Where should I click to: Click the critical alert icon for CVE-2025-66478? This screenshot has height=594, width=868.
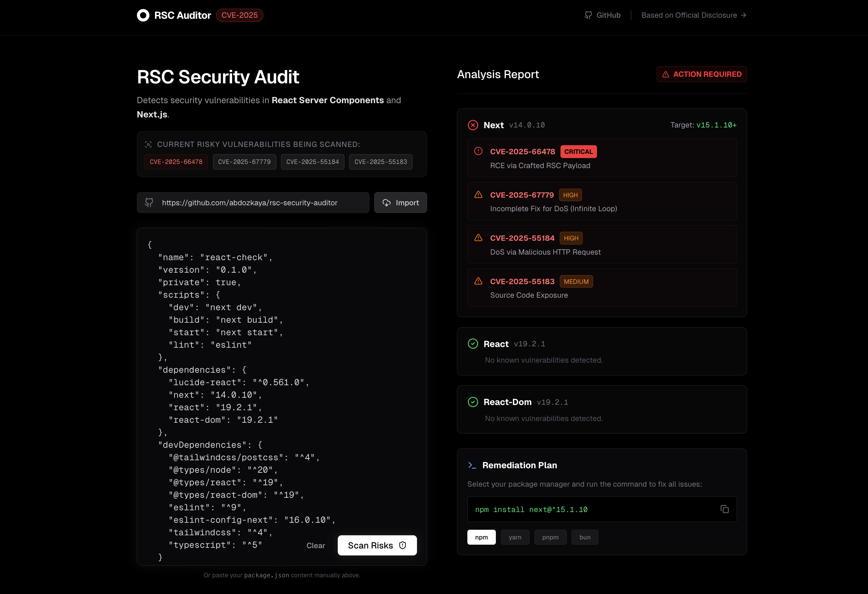pyautogui.click(x=478, y=151)
